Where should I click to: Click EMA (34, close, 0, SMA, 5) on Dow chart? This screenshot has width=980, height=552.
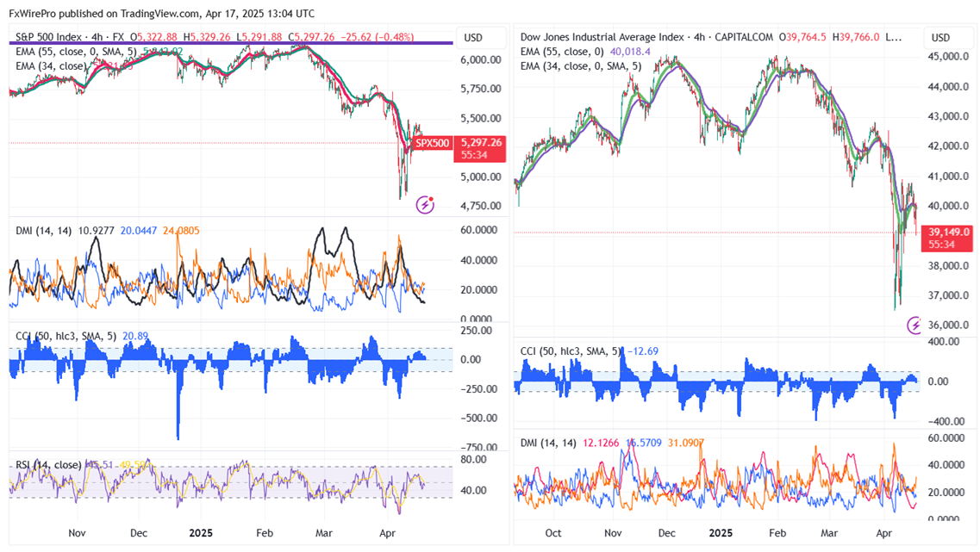tap(581, 65)
